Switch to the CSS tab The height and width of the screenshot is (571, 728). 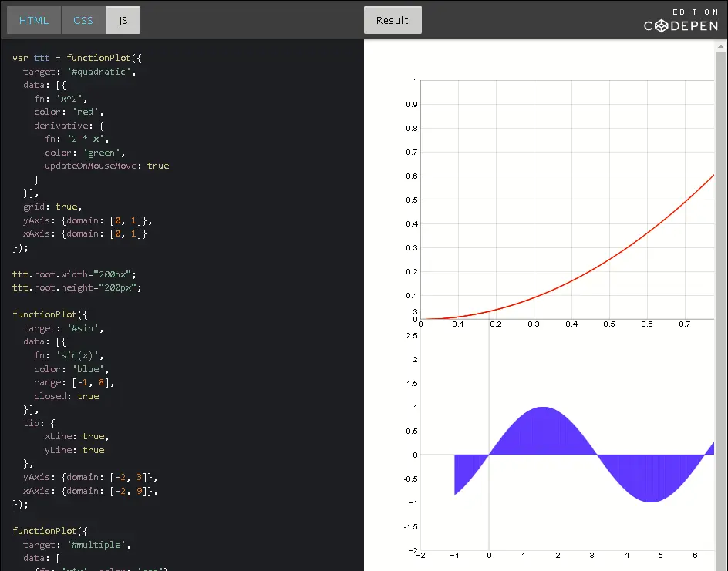click(x=83, y=20)
